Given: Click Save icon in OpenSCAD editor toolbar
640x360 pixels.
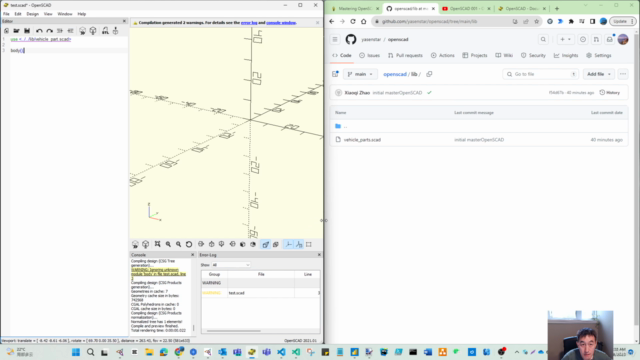Looking at the screenshot, I should pos(27,31).
